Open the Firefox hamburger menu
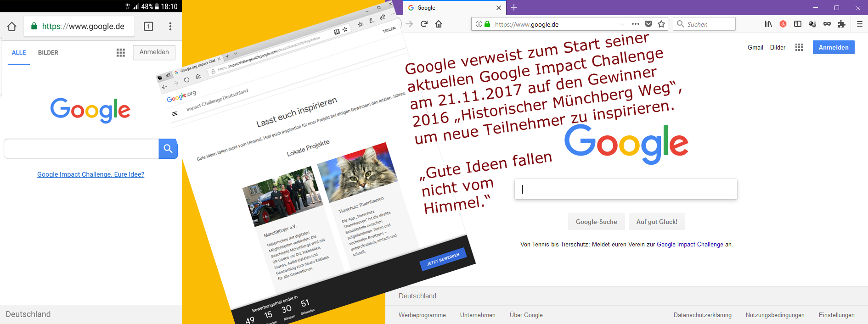The image size is (868, 324). tap(860, 24)
